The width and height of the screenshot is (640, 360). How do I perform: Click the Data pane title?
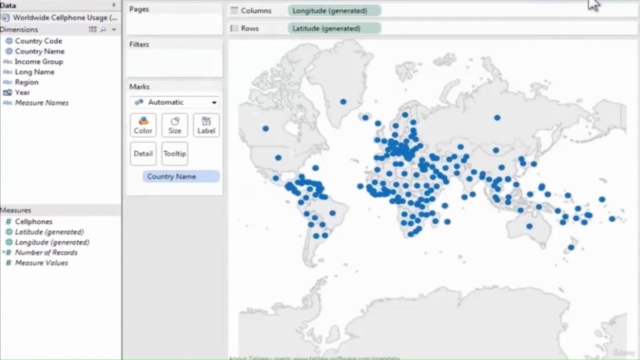click(8, 5)
